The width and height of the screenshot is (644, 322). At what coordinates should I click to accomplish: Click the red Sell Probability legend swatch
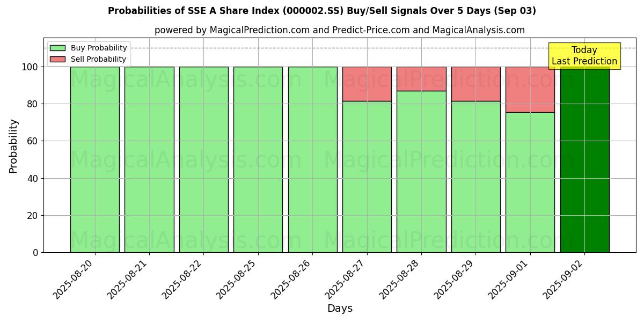[x=57, y=59]
